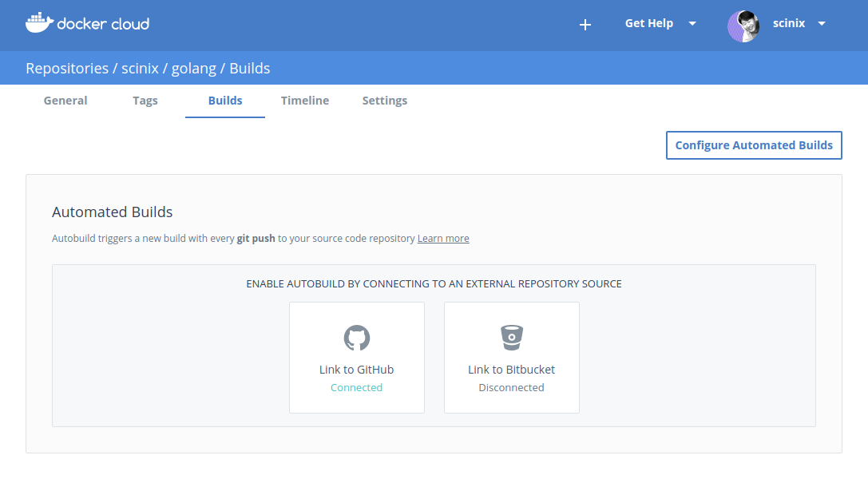
Task: Expand the caret next to Get Help
Action: 692,23
